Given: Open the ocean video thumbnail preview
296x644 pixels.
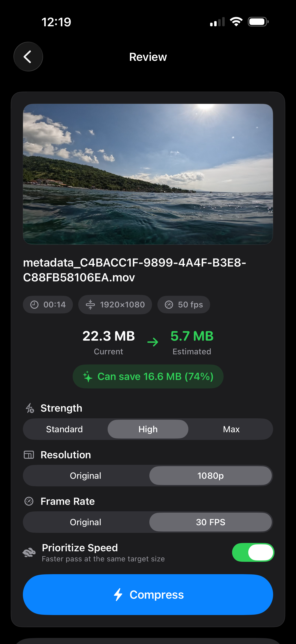Looking at the screenshot, I should coord(148,174).
